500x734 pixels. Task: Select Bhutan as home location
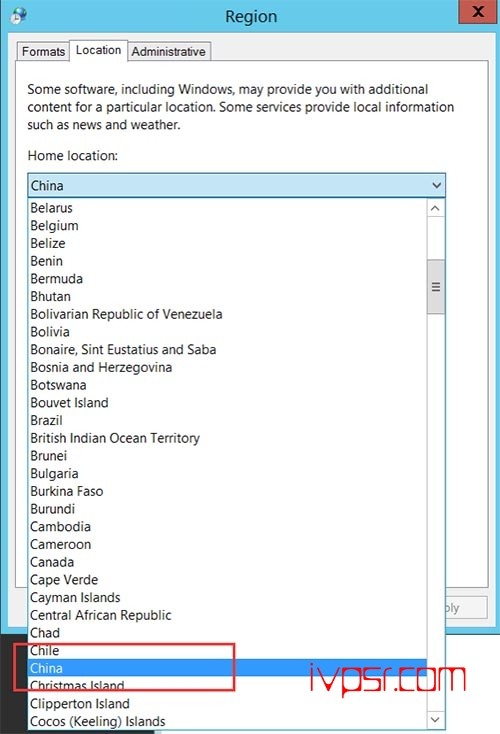click(228, 296)
